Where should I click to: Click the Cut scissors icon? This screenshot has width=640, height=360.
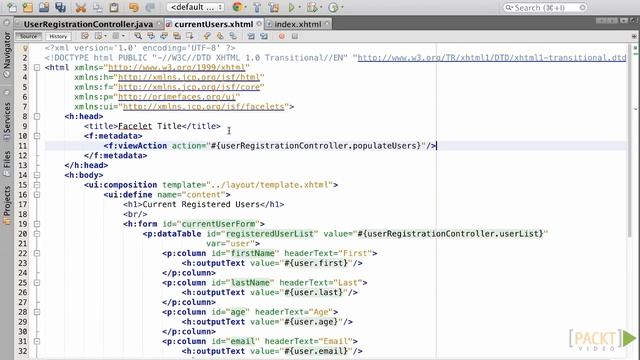tap(81, 7)
